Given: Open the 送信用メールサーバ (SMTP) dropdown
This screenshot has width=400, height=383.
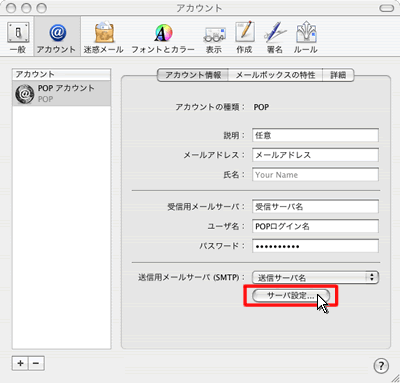Looking at the screenshot, I should pyautogui.click(x=315, y=277).
